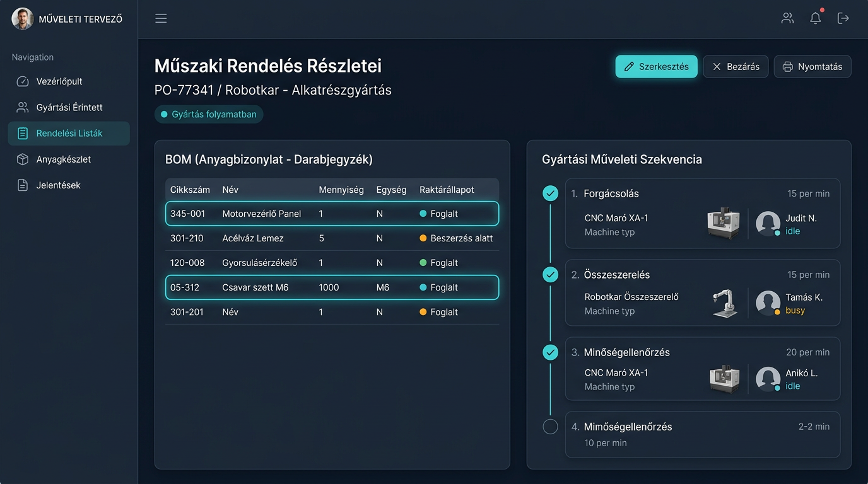Select Rendelési Listák in the sidebar

pos(69,134)
